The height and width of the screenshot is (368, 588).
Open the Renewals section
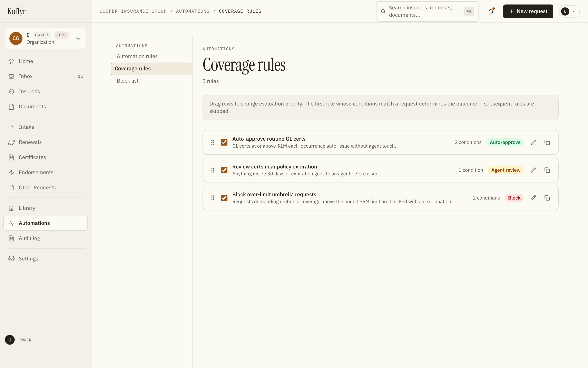[x=46, y=142]
